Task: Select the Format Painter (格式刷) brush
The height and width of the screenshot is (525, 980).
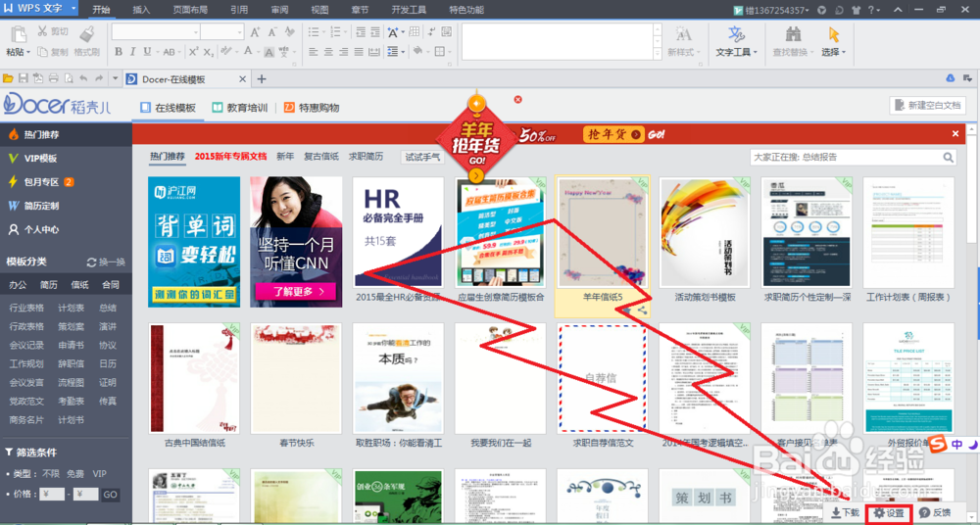Action: [88, 32]
